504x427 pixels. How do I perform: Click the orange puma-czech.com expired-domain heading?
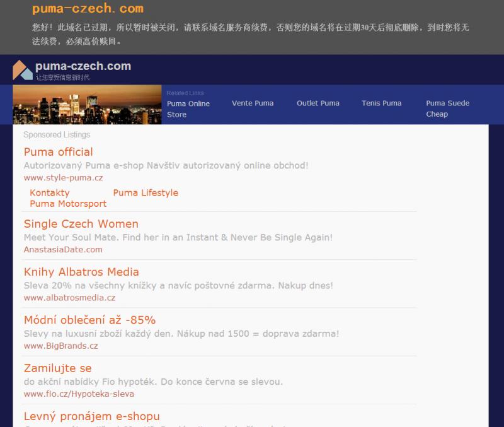[88, 8]
